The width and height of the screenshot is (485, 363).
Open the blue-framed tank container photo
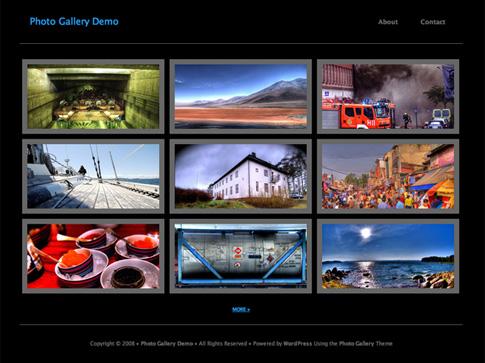[241, 256]
